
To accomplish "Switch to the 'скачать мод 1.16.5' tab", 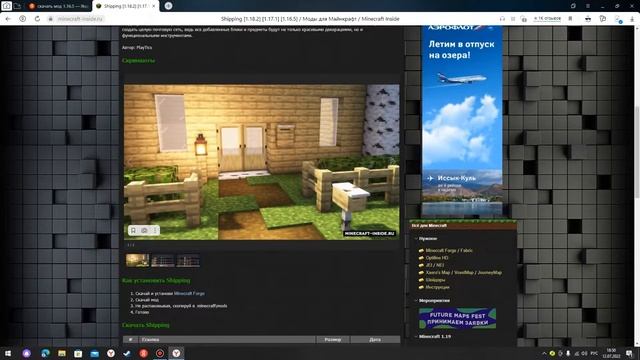I will tap(59, 6).
